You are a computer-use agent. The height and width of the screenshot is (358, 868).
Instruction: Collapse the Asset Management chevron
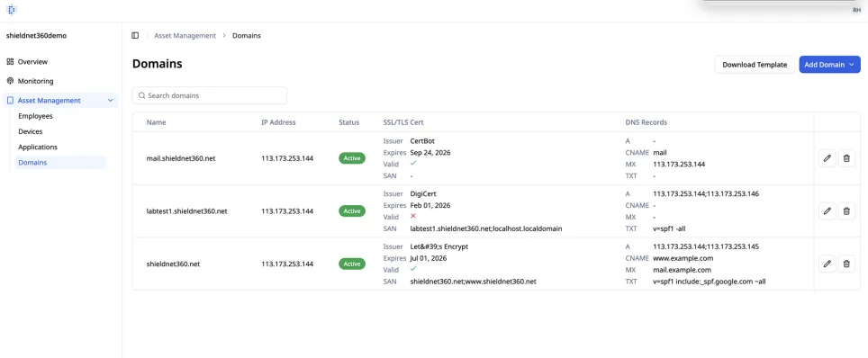click(110, 100)
